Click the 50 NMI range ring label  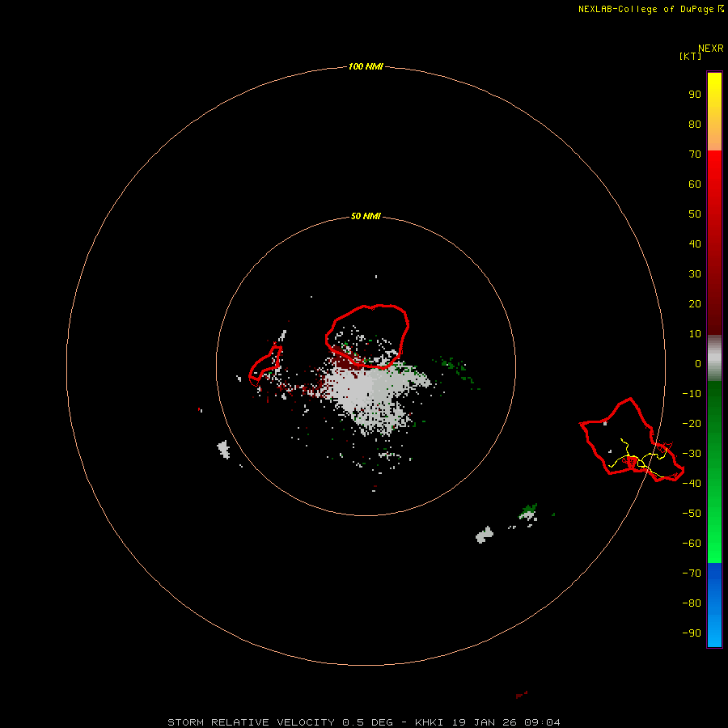(x=366, y=216)
